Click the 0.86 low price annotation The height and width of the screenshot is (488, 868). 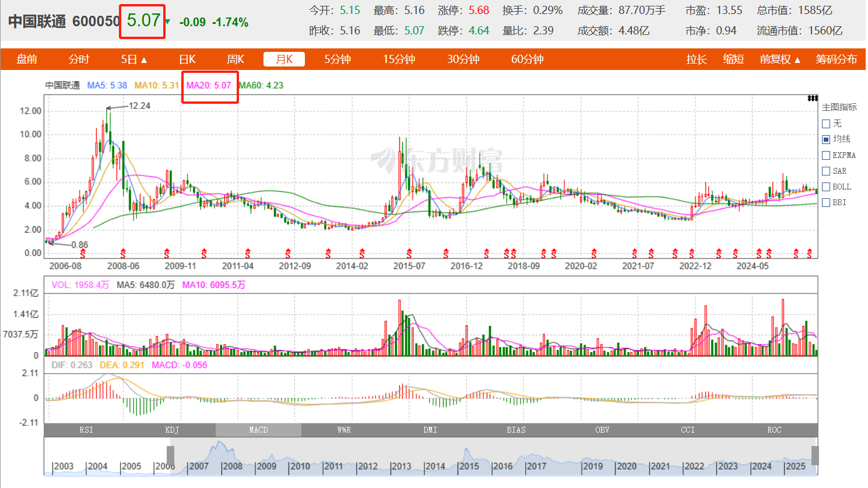click(79, 245)
